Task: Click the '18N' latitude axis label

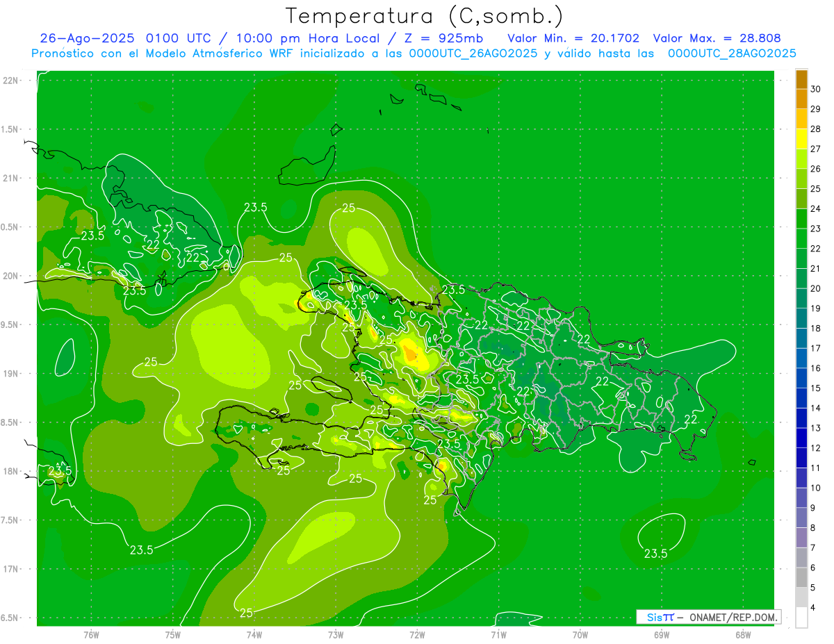Action: click(11, 471)
